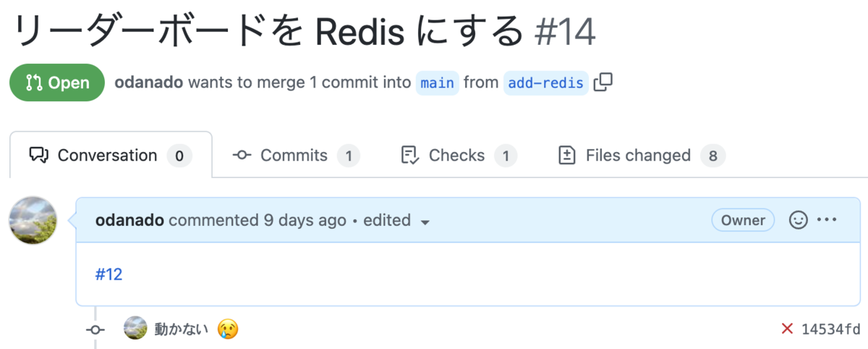Viewport: 868px width, 349px height.
Task: Click the Checks tab checklist icon
Action: click(409, 155)
